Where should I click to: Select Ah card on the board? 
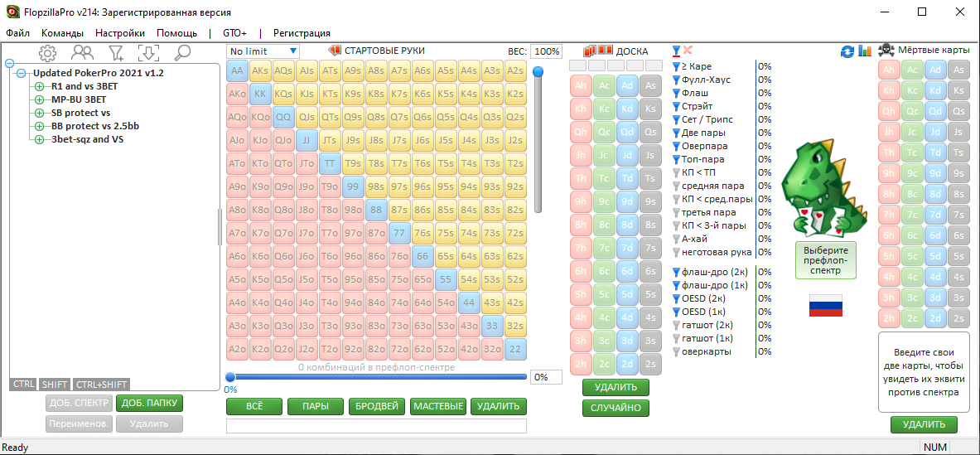click(x=581, y=85)
